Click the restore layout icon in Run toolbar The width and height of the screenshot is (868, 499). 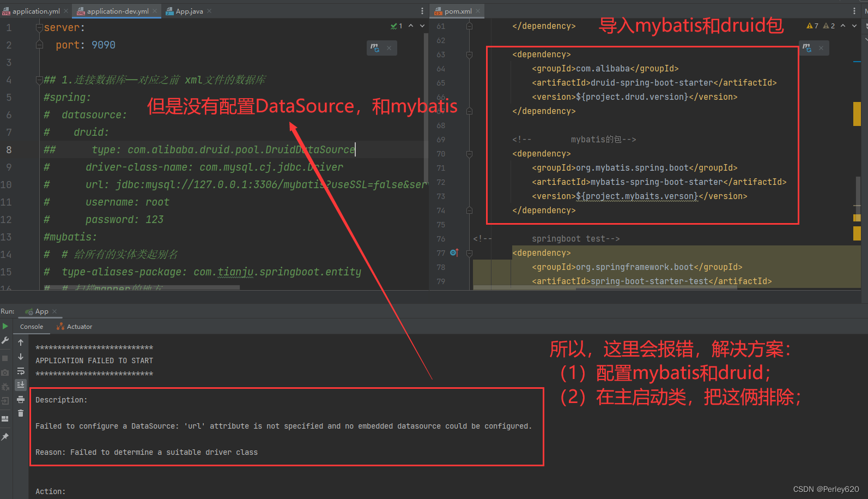pyautogui.click(x=5, y=419)
